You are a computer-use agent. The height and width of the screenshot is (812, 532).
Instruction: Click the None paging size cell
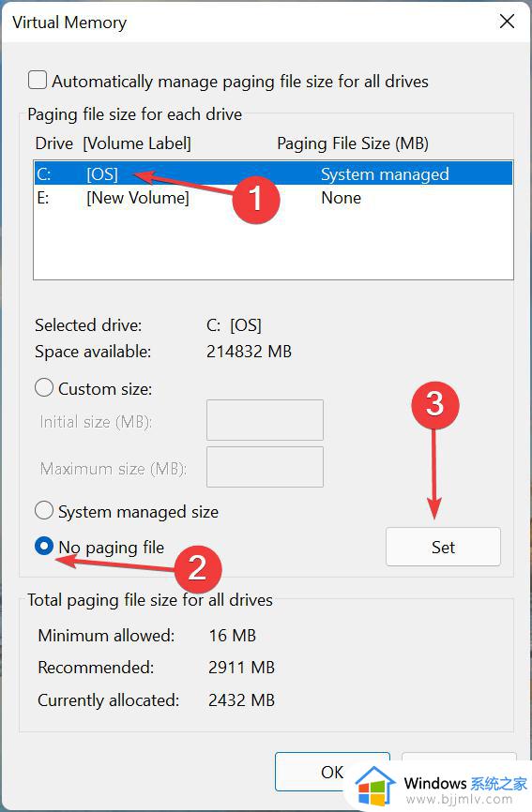click(341, 198)
